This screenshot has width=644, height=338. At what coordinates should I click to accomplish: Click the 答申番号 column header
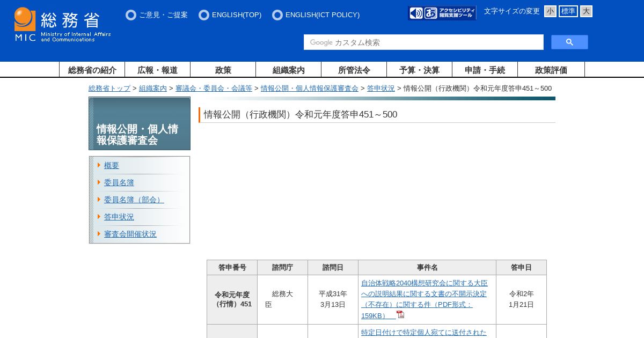click(232, 268)
